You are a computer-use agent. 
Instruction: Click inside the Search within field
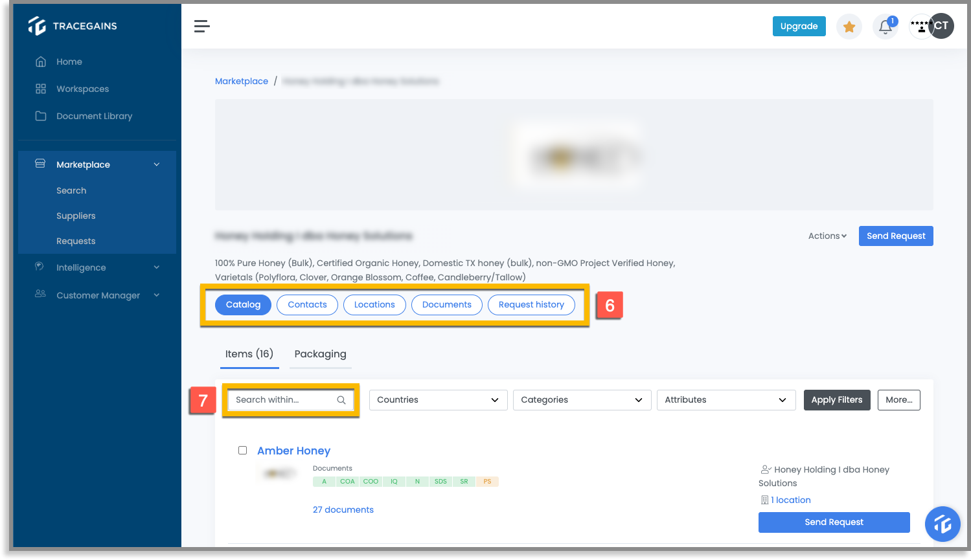pyautogui.click(x=285, y=399)
